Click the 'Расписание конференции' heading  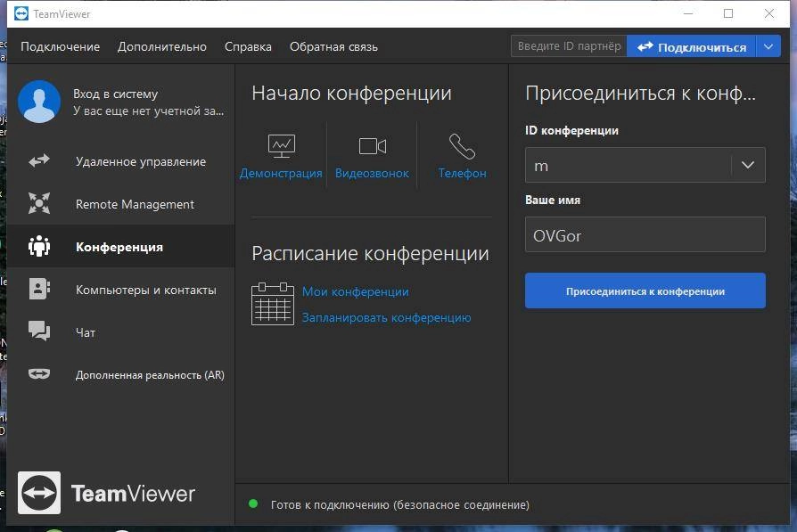click(x=371, y=253)
